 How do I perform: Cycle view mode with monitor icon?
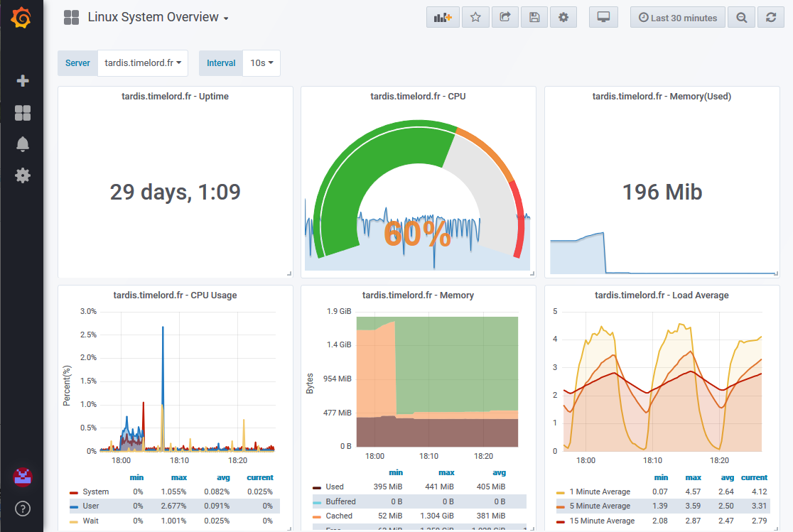click(603, 18)
